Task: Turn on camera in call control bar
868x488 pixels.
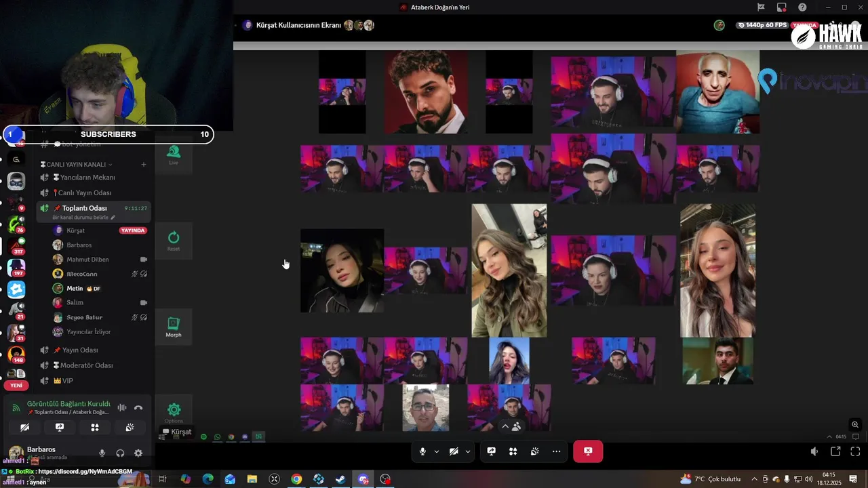Action: click(454, 451)
